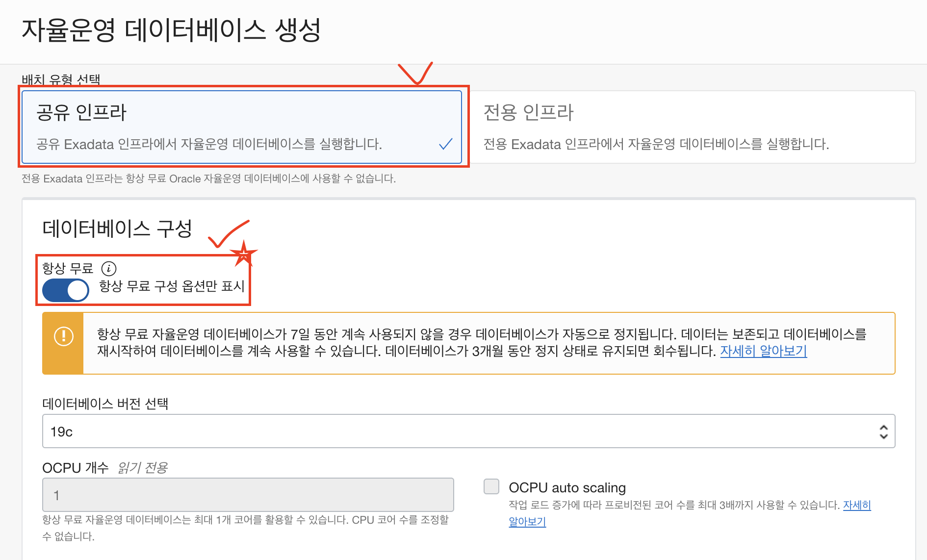927x560 pixels.
Task: Click the up-down arrows on version selector
Action: tap(883, 432)
